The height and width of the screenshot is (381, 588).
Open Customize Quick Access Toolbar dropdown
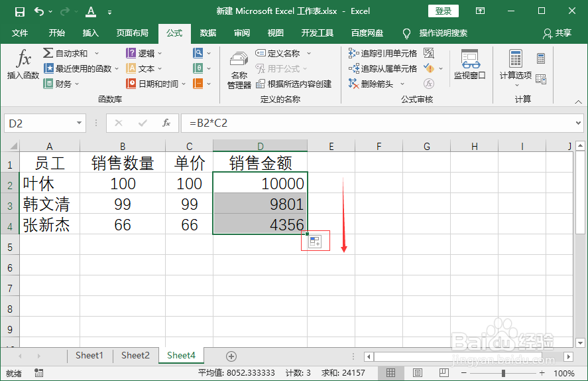click(x=109, y=12)
